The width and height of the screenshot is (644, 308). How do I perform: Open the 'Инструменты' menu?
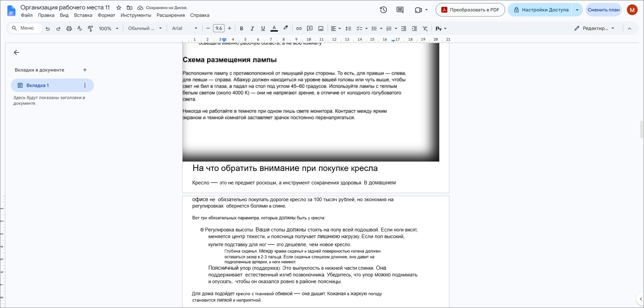136,15
